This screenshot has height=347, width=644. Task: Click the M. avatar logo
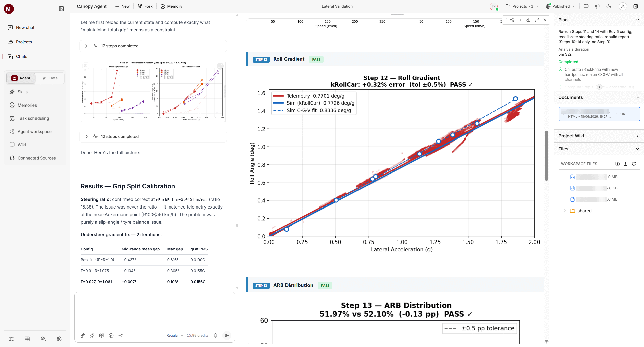point(9,9)
